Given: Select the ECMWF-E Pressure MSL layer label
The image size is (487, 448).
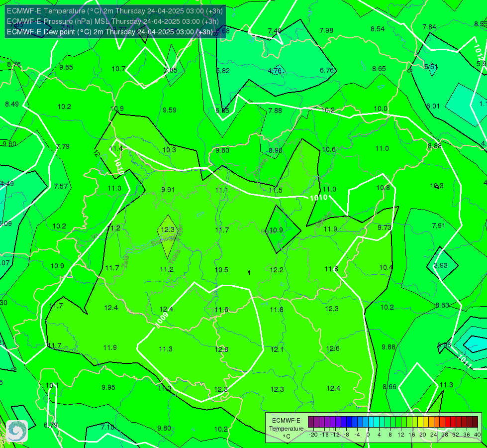Looking at the screenshot, I should [x=113, y=21].
